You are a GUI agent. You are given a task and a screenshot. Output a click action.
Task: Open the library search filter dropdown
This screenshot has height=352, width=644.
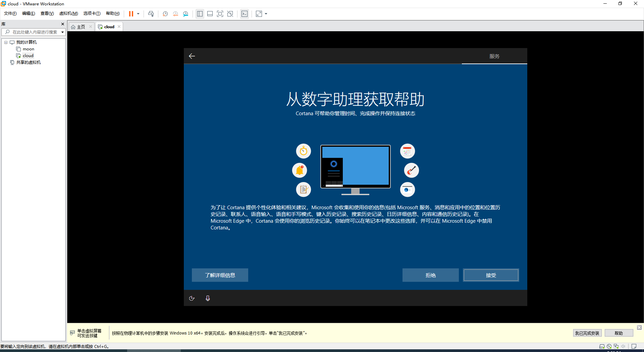tap(62, 32)
